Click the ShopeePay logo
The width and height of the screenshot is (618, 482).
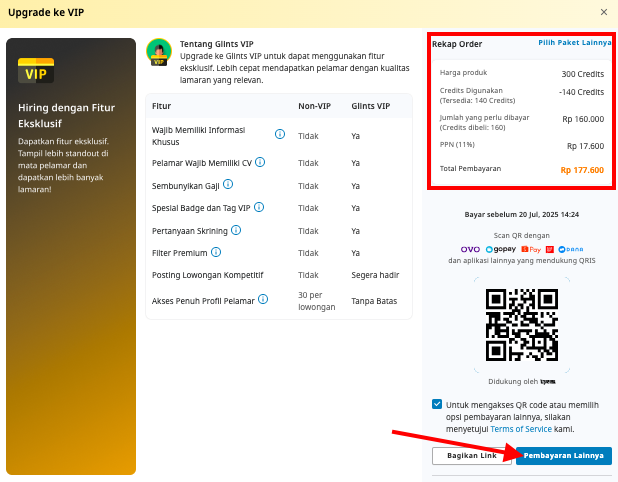coord(531,249)
